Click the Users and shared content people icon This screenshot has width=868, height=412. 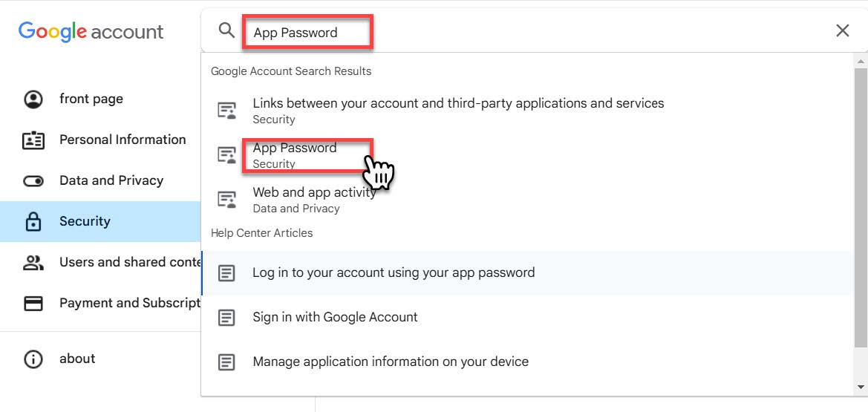(x=33, y=263)
